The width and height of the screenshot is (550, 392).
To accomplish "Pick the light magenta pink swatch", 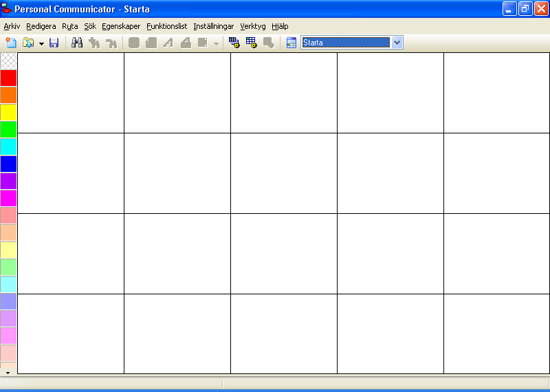I will pos(8,336).
